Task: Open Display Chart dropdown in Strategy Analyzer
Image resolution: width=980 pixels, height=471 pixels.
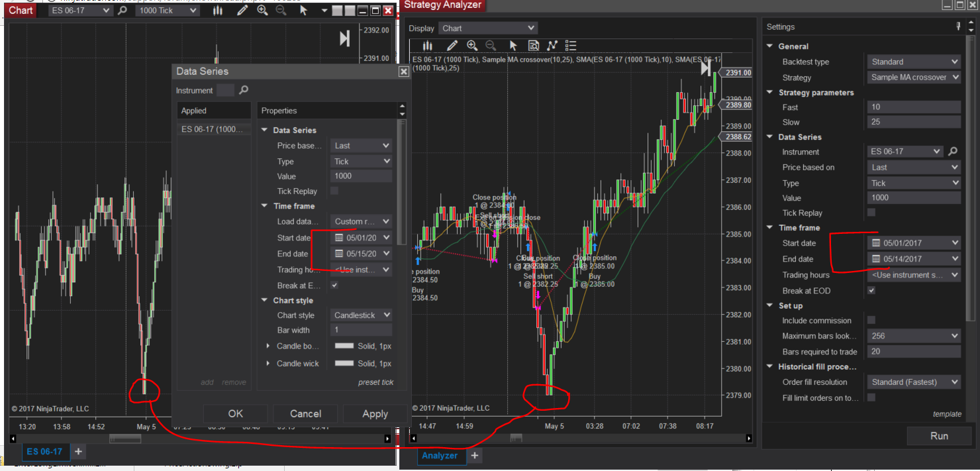Action: coord(487,28)
